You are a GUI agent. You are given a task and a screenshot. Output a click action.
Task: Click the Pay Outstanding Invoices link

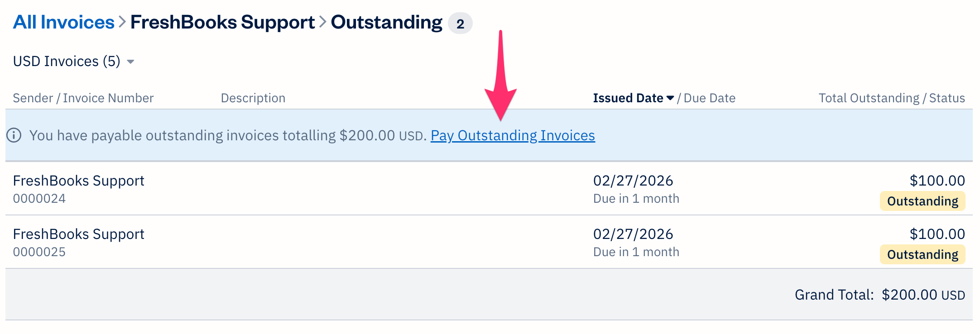click(x=513, y=135)
